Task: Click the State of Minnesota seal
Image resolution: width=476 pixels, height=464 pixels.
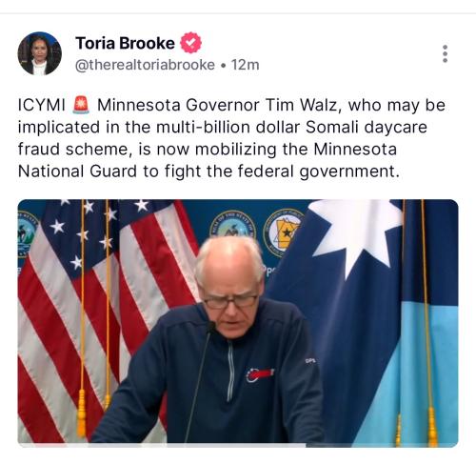Action: point(233,226)
